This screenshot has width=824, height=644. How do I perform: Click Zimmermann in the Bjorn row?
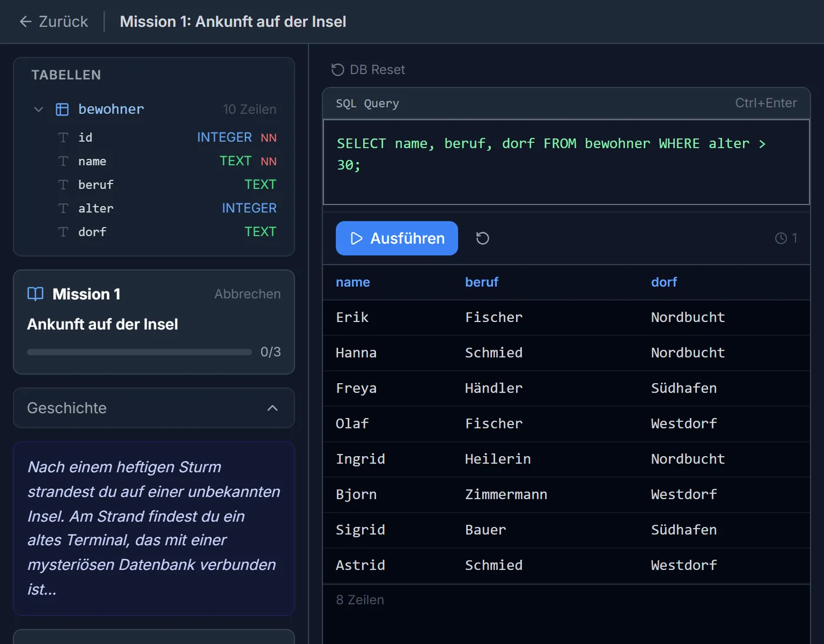coord(506,494)
